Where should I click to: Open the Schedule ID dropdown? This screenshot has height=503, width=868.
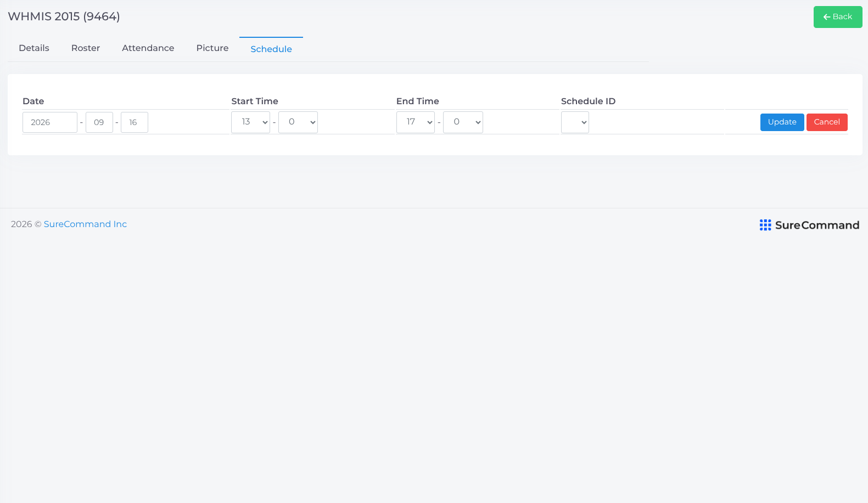coord(575,122)
